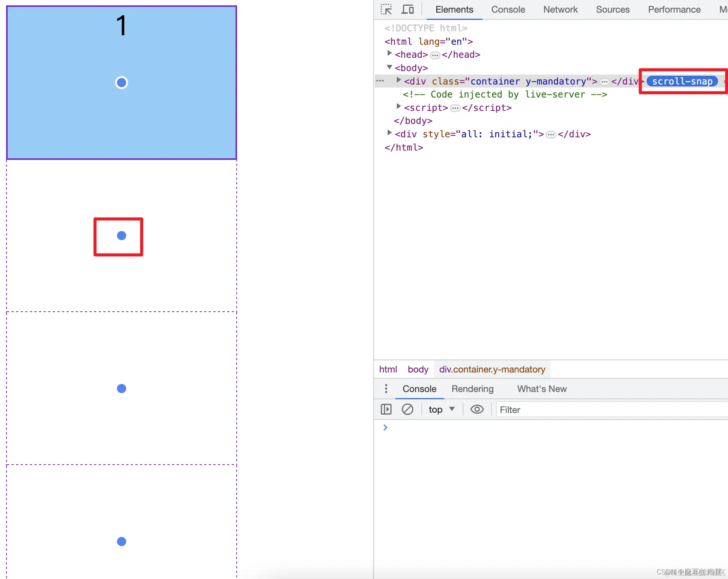The height and width of the screenshot is (579, 728).
Task: Expand the head element node
Action: click(389, 53)
